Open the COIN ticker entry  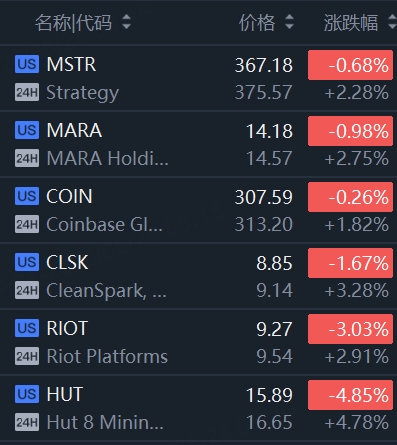[69, 196]
